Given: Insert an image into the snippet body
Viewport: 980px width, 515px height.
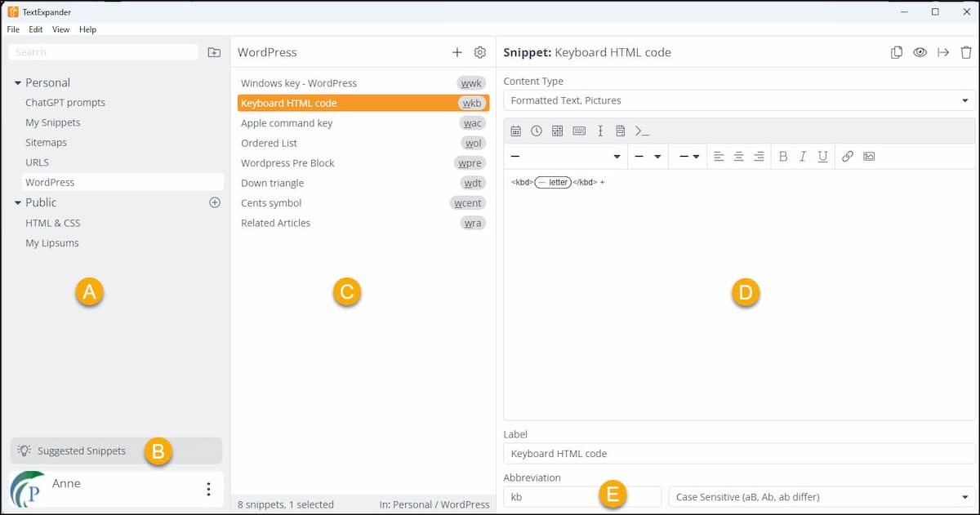Looking at the screenshot, I should [868, 156].
